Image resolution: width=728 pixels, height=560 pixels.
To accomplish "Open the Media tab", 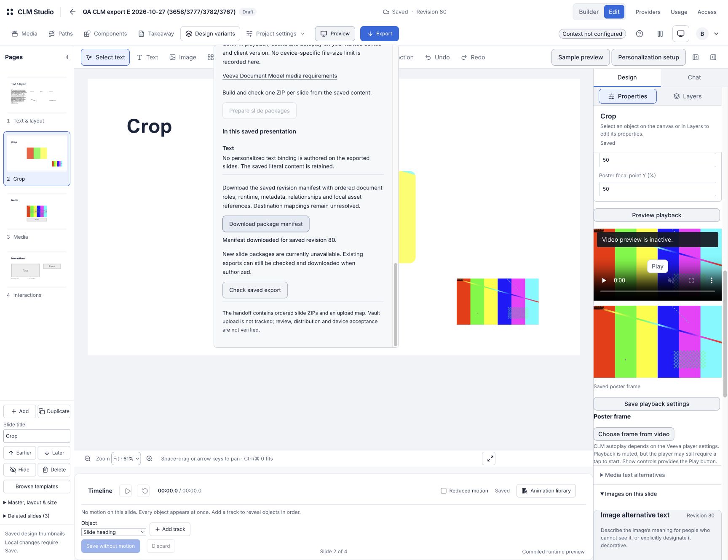I will pos(24,34).
